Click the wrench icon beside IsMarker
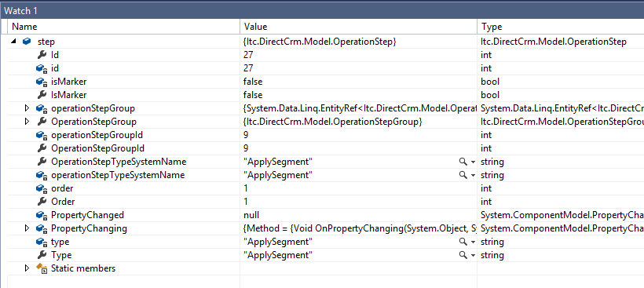 pos(42,95)
